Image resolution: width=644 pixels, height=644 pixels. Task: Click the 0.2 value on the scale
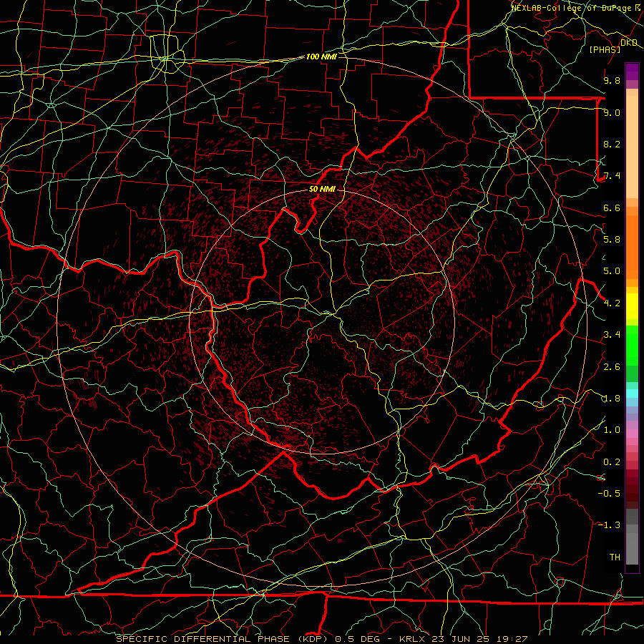[x=612, y=462]
